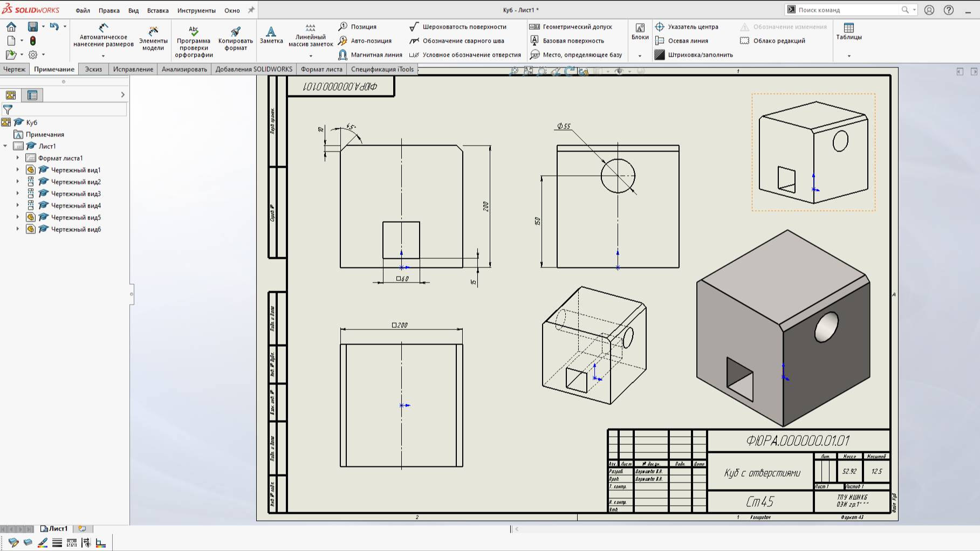Toggle the toolbar pushpin near Окно menu
The image size is (980, 551).
pos(250,10)
